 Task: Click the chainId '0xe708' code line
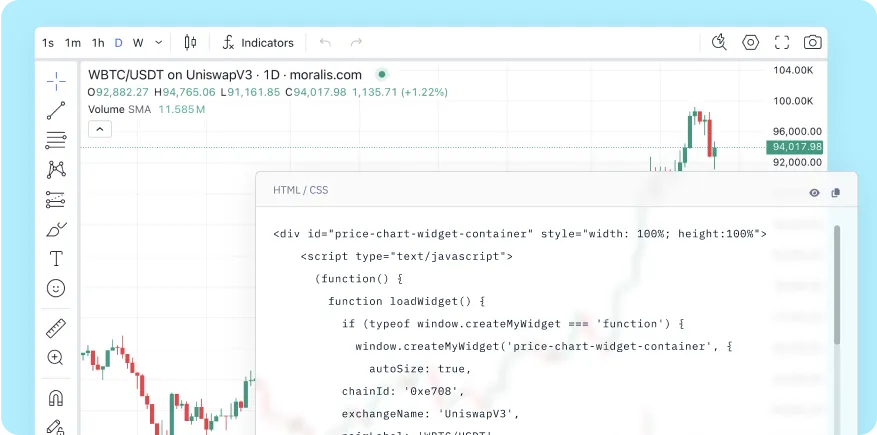click(403, 391)
